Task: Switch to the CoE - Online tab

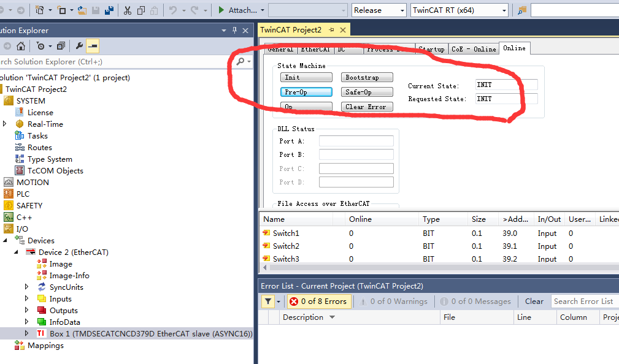Action: pos(474,49)
